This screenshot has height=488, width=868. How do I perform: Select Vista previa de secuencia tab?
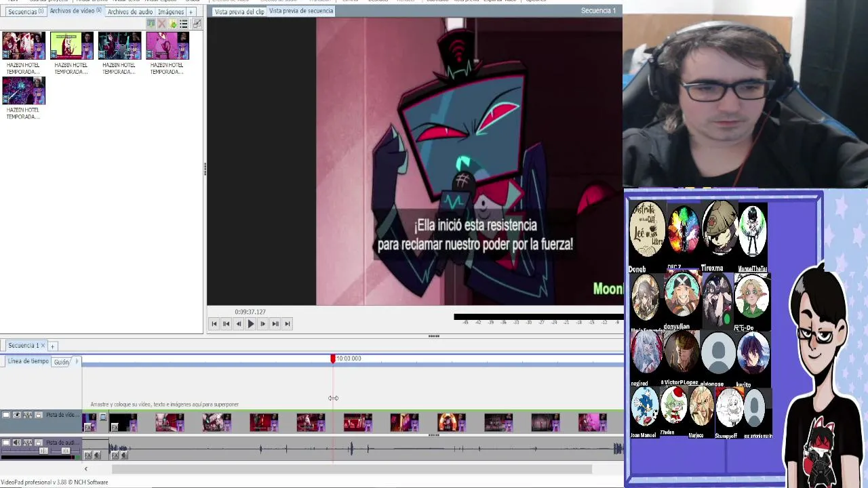301,11
